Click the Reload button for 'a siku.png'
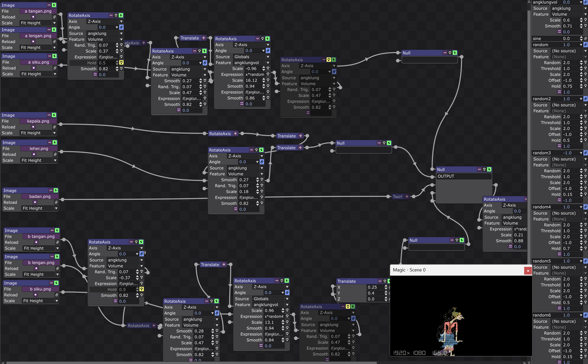 click(34, 68)
